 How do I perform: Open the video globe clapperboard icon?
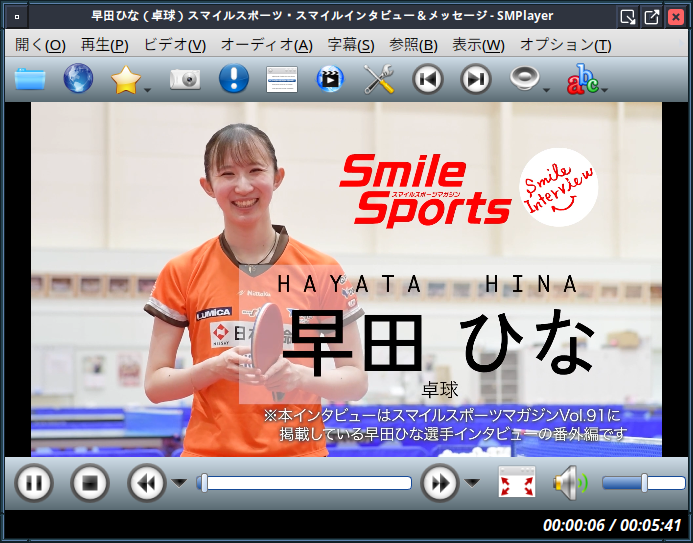[x=330, y=79]
